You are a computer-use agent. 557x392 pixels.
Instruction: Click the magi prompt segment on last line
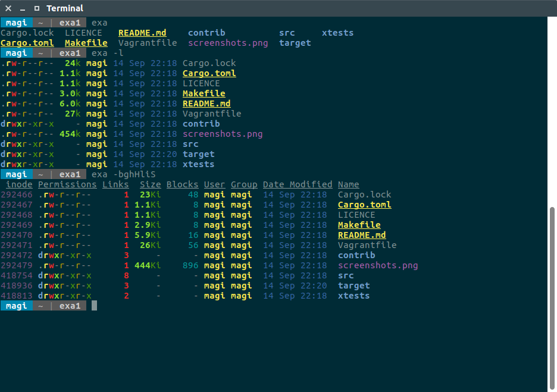[16, 306]
